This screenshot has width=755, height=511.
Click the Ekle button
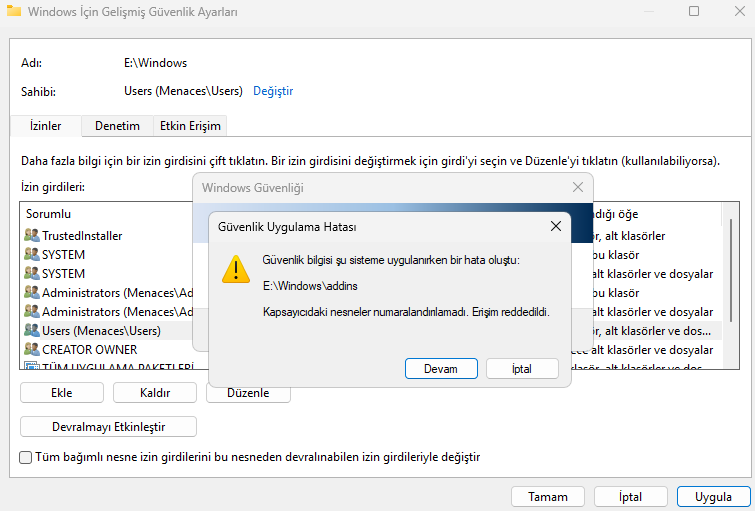62,393
